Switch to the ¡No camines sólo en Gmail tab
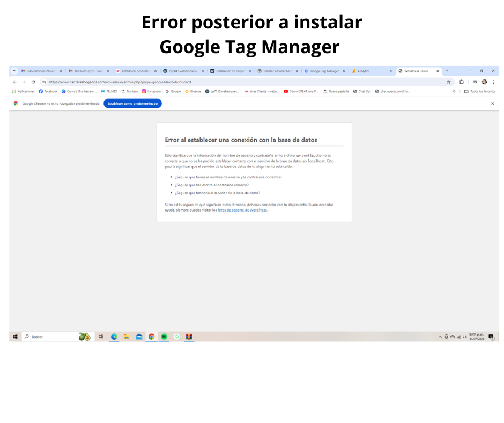The image size is (504, 423). (x=42, y=71)
